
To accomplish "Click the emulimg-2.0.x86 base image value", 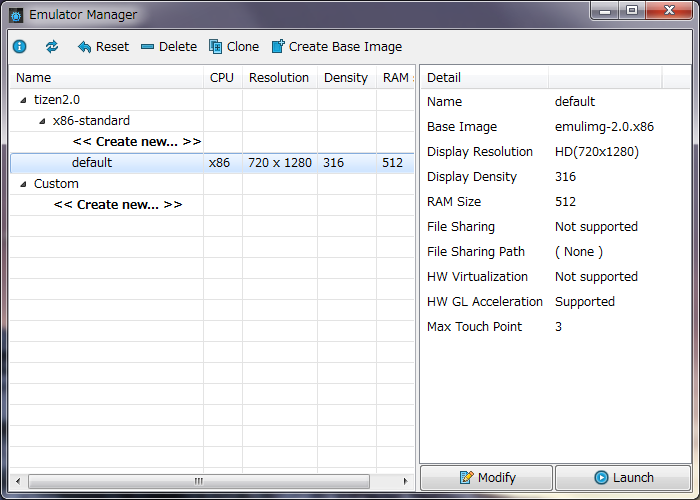I will coord(604,127).
